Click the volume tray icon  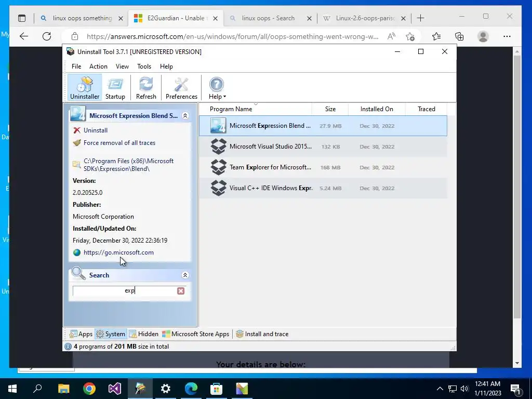(464, 389)
